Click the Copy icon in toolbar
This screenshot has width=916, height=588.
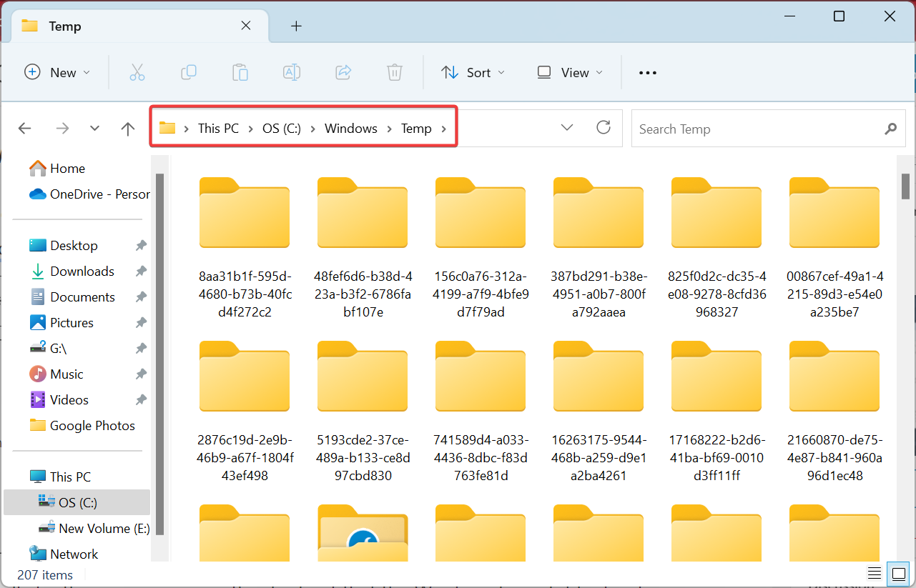click(189, 72)
